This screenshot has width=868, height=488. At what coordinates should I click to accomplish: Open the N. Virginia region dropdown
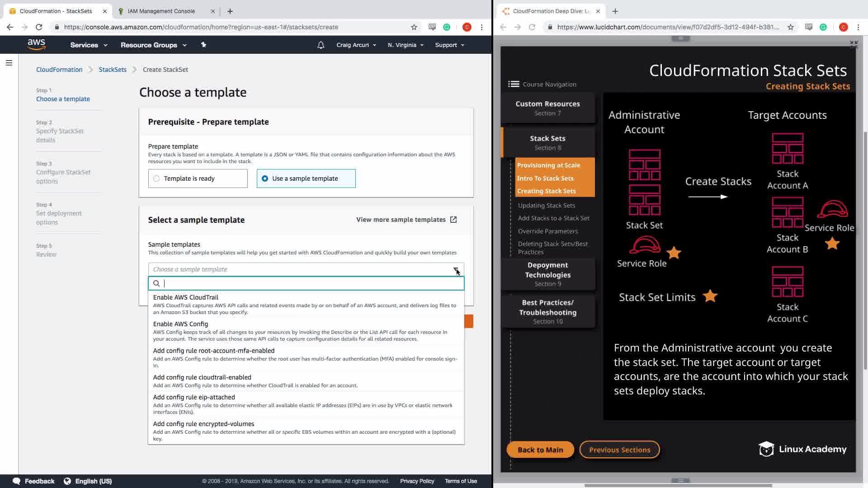(x=405, y=45)
